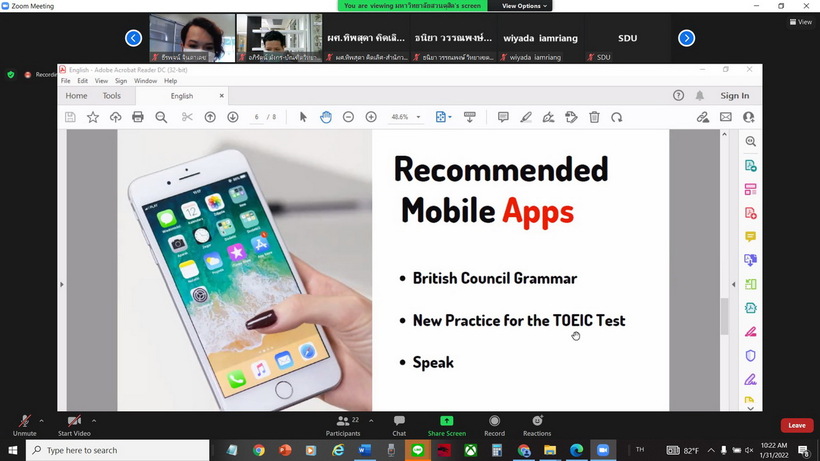Viewport: 820px width, 461px height.
Task: Click the stamp tool icon
Action: [571, 117]
